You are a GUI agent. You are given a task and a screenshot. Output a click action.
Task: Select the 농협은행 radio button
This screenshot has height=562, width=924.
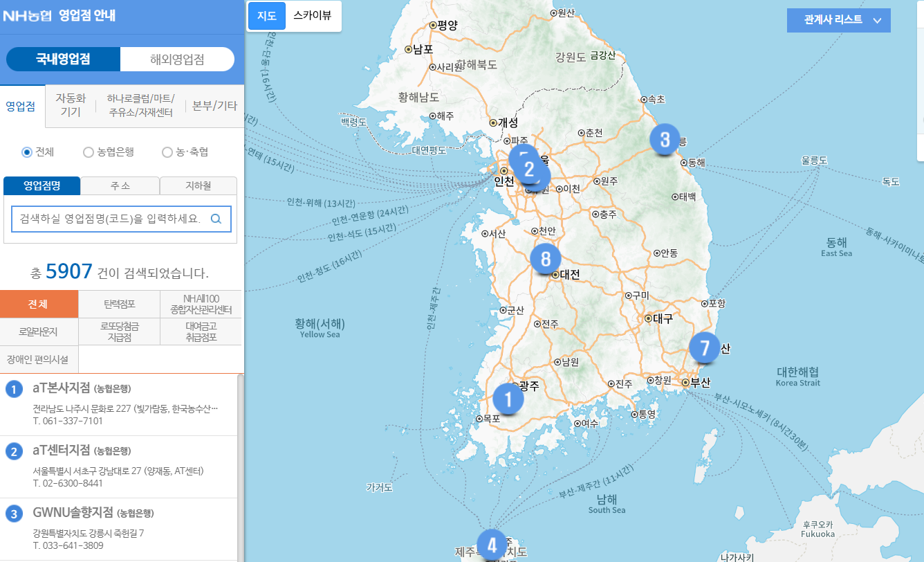(88, 152)
